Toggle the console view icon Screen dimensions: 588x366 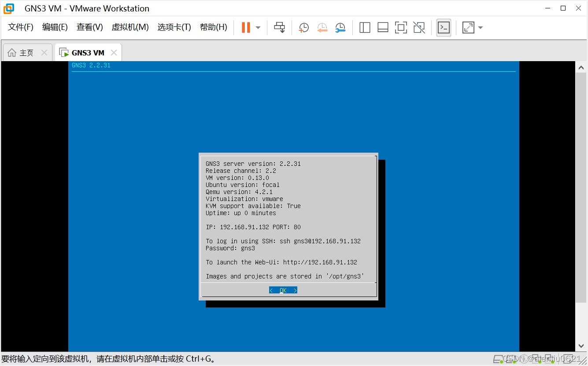(x=444, y=28)
